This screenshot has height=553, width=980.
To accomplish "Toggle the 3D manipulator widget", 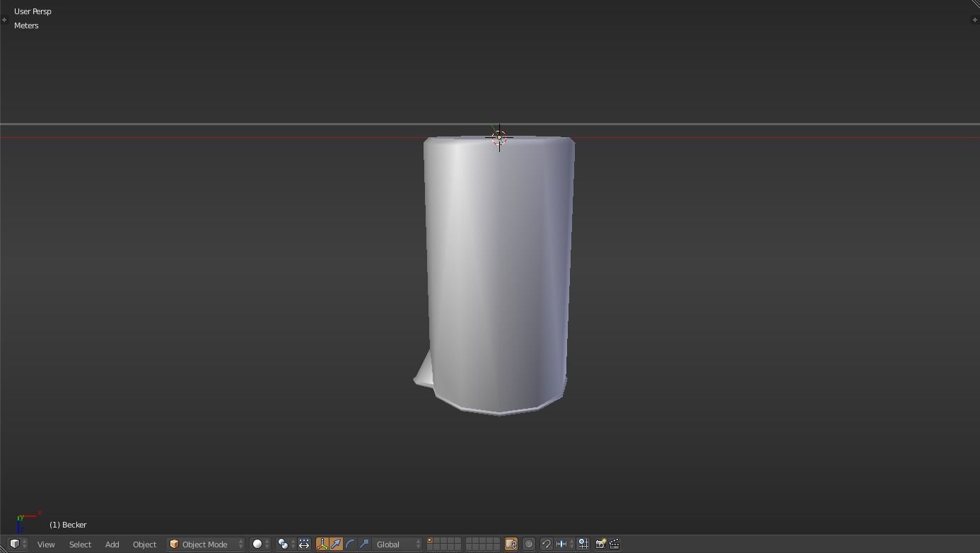I will [322, 544].
